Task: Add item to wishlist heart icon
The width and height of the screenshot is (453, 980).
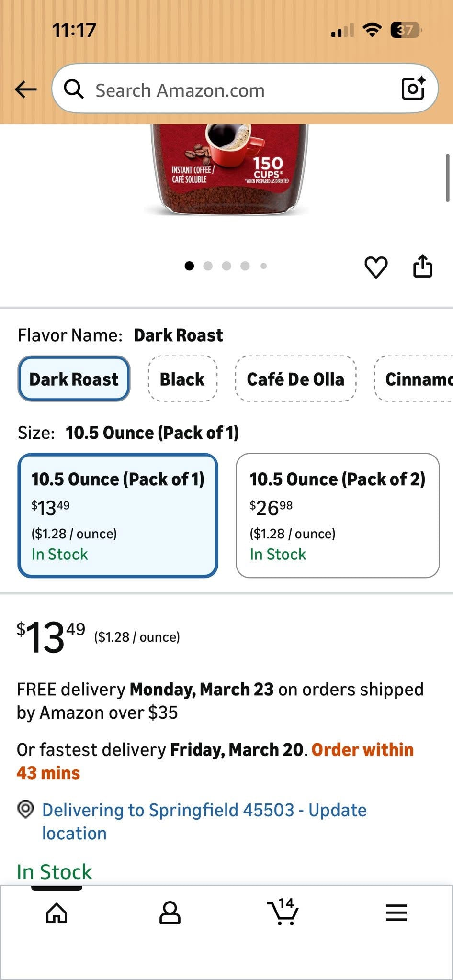Action: 376,267
